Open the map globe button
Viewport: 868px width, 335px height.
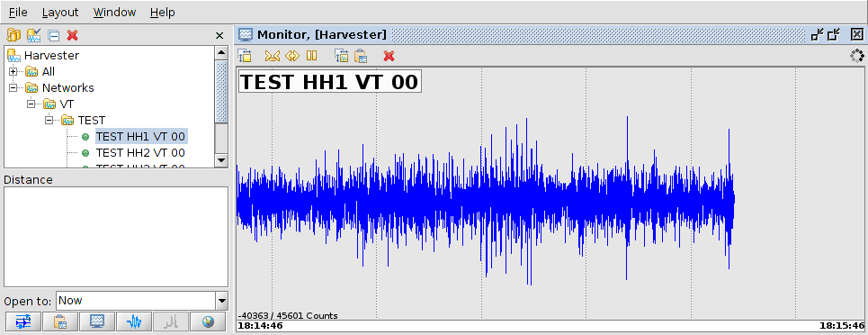point(208,321)
